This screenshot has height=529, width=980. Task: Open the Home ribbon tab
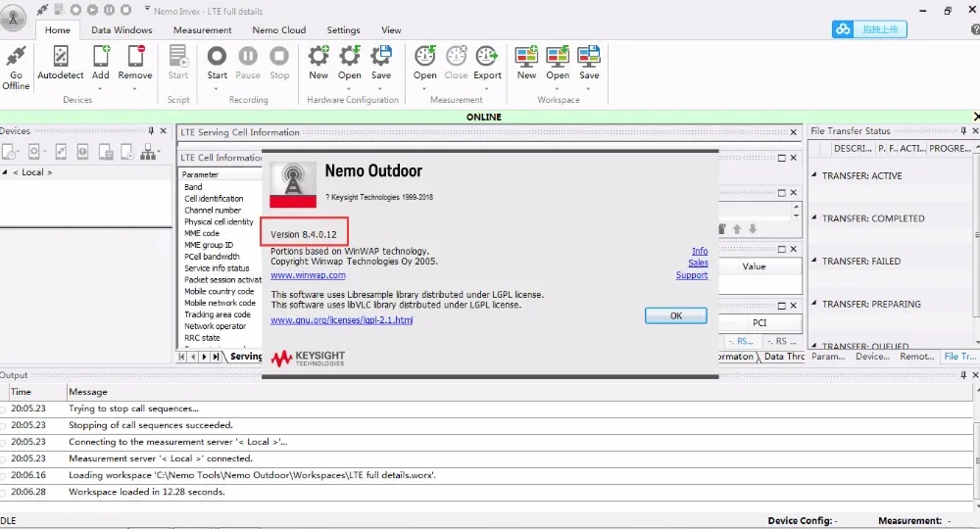[x=58, y=30]
